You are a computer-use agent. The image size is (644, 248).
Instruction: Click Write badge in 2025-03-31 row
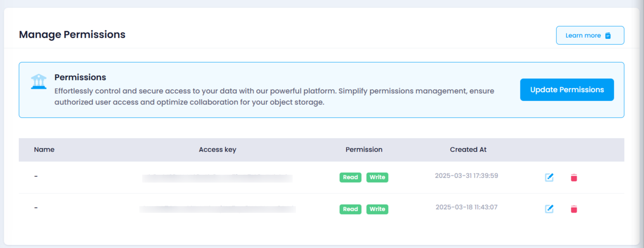point(377,177)
